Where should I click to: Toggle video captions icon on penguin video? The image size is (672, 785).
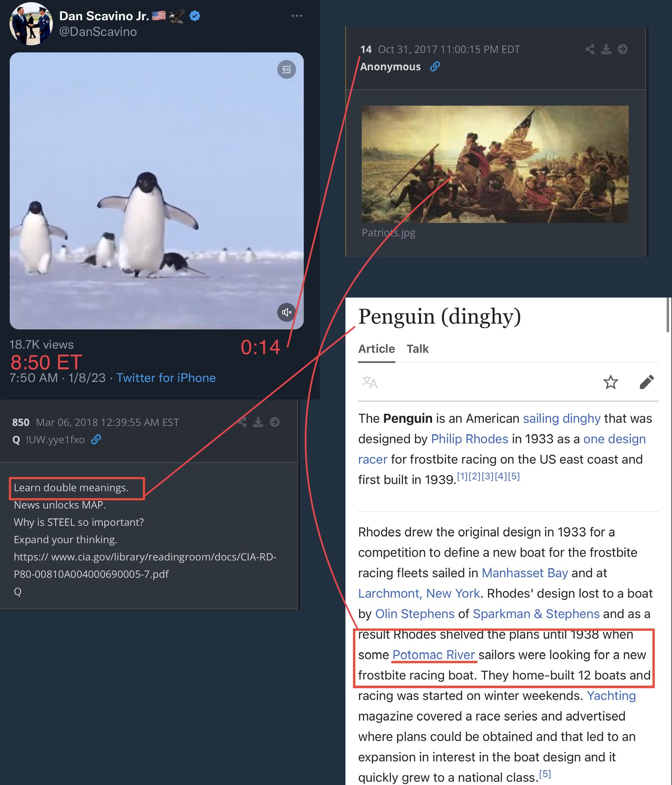(287, 70)
